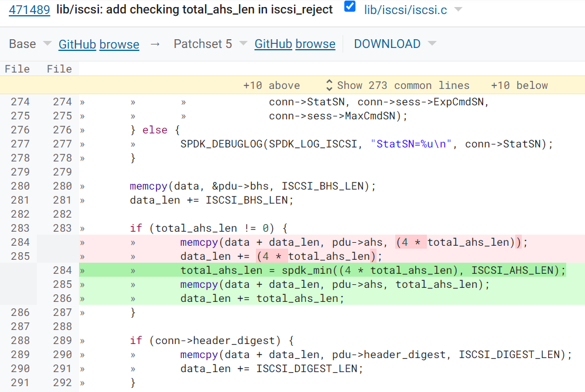Viewport: 585px width, 392px height.
Task: Open file path lib/iscsi/iscsi.c link
Action: click(x=405, y=10)
